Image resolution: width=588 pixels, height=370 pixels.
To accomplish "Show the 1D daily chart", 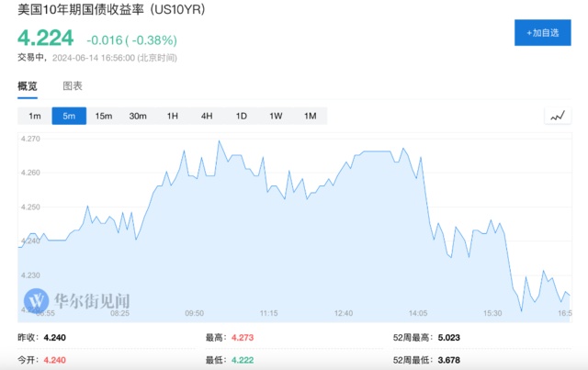I will 241,116.
